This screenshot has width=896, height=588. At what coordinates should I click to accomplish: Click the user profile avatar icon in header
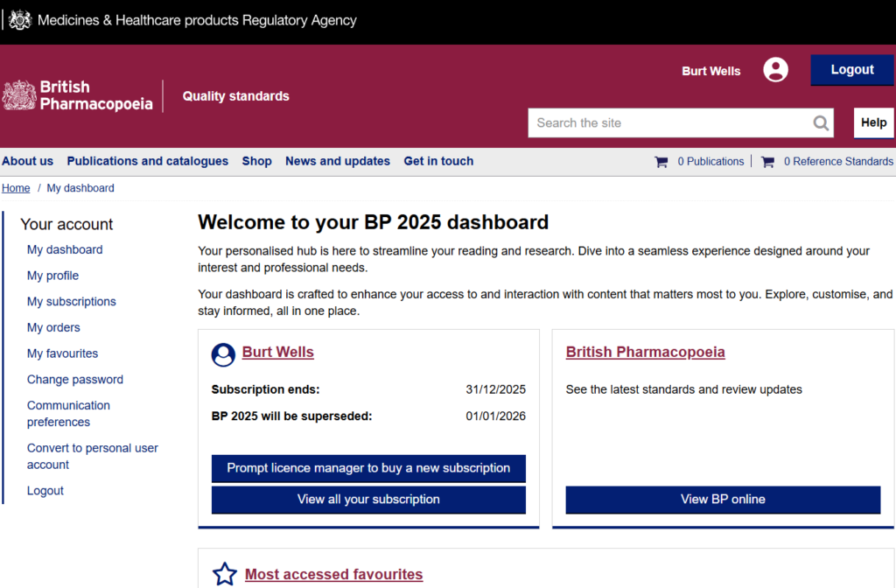coord(775,70)
